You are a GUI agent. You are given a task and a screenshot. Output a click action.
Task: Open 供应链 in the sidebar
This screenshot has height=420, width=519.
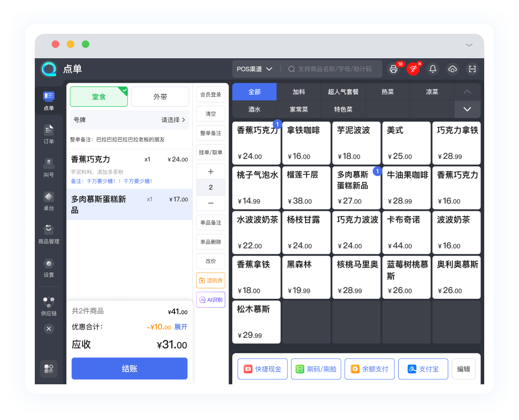[49, 306]
